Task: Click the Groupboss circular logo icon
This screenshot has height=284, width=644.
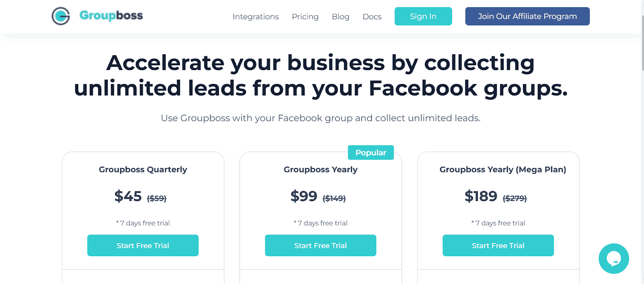Action: pos(61,16)
